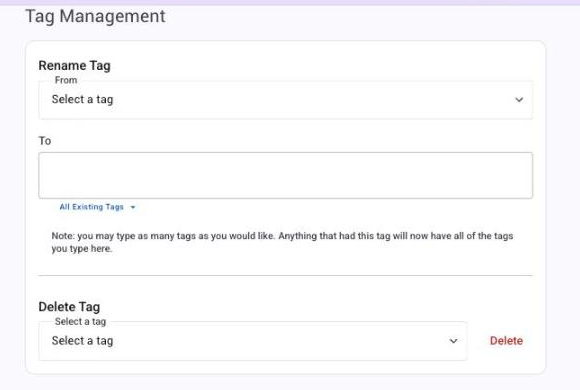The image size is (580, 390).
Task: Click the Rename Tag section title
Action: 74,66
